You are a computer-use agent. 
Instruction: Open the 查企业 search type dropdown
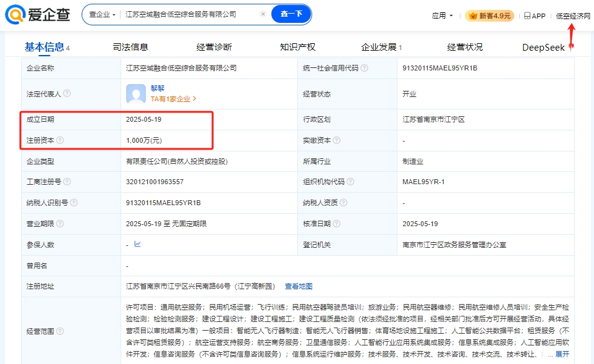(102, 14)
